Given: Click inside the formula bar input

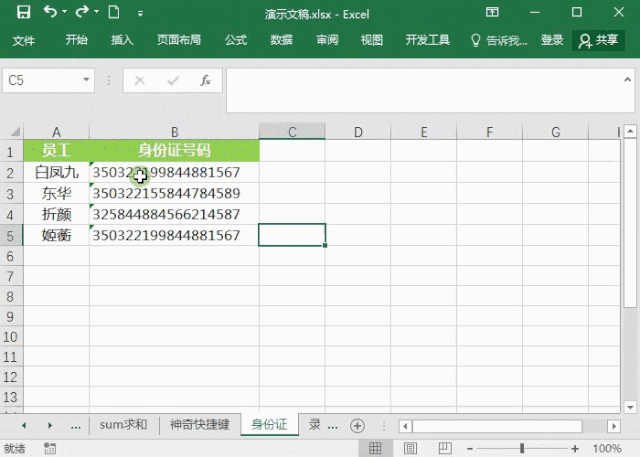Looking at the screenshot, I should click(x=422, y=90).
